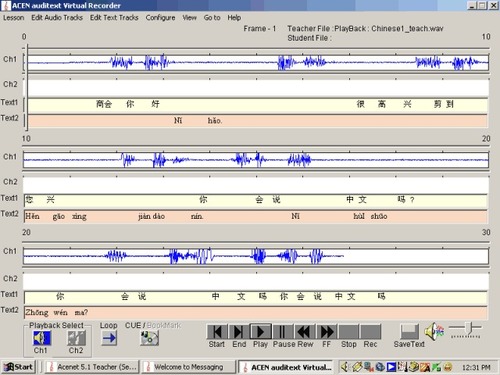Click ACEN auditext Virtual taskbar button

click(286, 367)
